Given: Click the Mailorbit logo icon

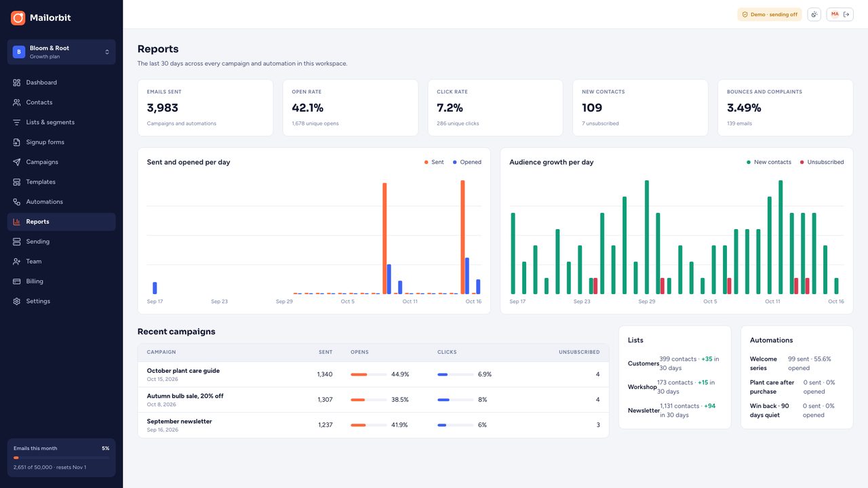Looking at the screenshot, I should click(x=18, y=18).
